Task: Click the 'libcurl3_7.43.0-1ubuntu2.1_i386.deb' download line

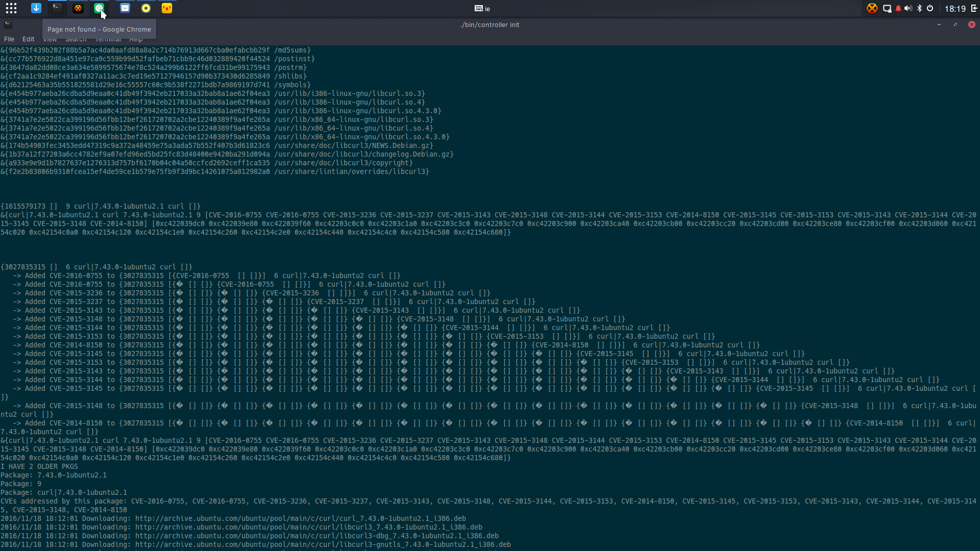Action: [241, 527]
